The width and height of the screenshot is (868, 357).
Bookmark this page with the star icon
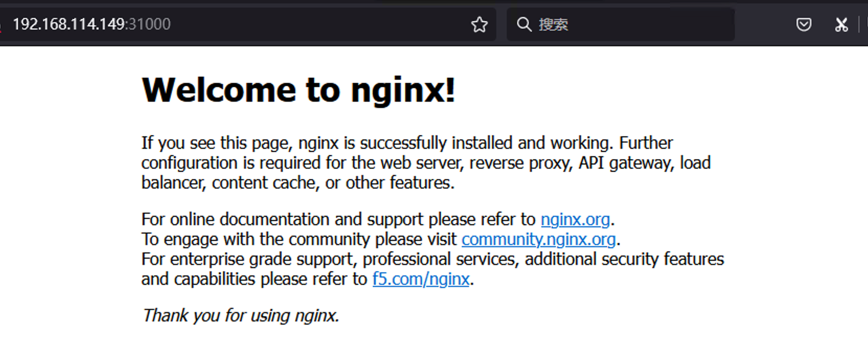(x=479, y=25)
